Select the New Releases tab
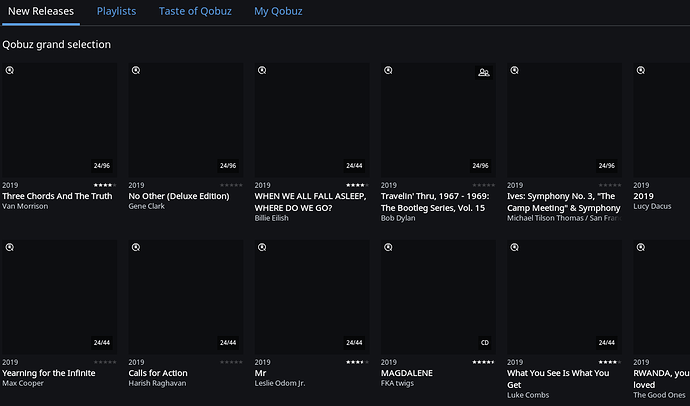The height and width of the screenshot is (406, 690). click(x=41, y=11)
